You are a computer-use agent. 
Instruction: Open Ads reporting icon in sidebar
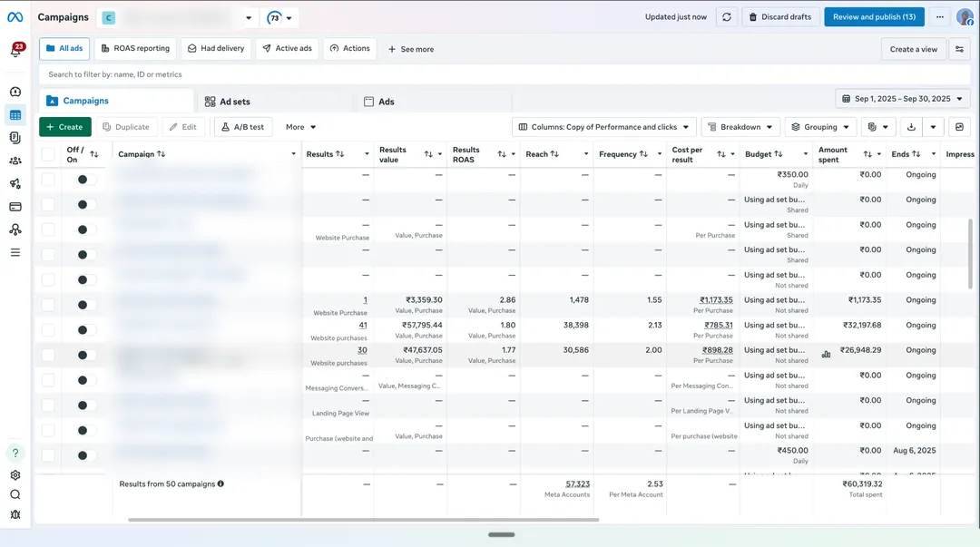(x=15, y=138)
